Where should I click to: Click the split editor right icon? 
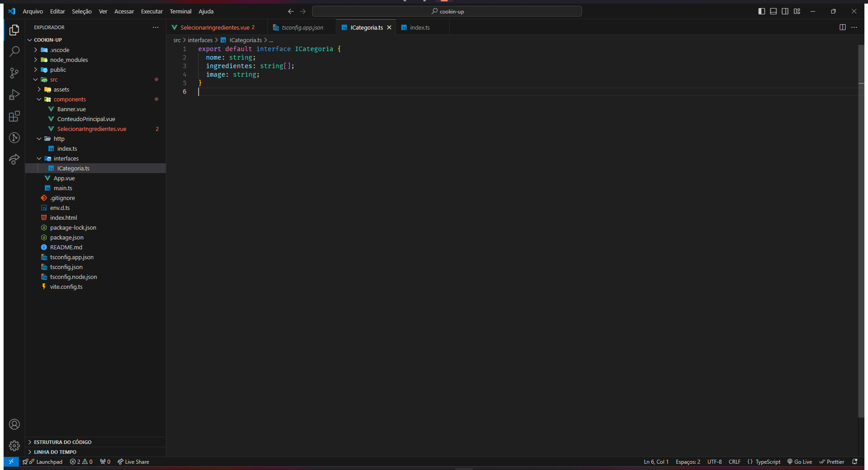point(842,27)
